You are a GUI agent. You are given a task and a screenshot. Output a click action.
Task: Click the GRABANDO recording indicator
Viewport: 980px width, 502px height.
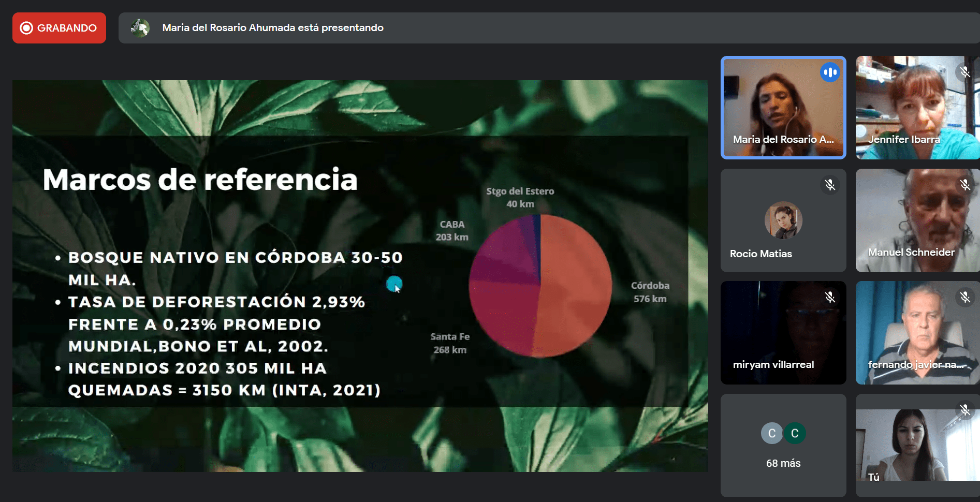click(x=59, y=28)
